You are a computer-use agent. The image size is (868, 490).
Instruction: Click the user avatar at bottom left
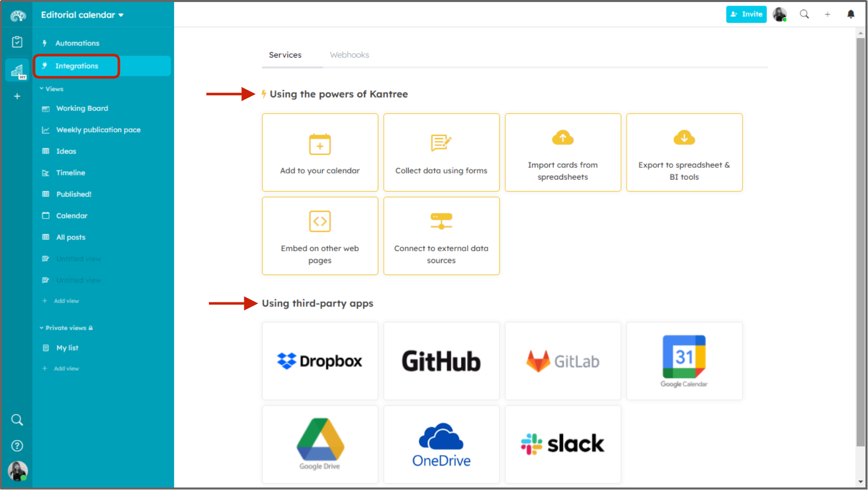18,471
